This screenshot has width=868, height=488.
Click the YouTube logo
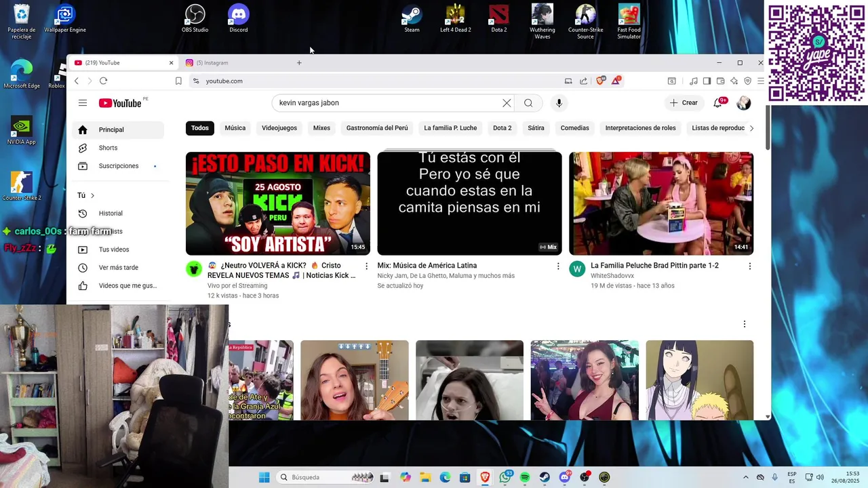pyautogui.click(x=120, y=103)
